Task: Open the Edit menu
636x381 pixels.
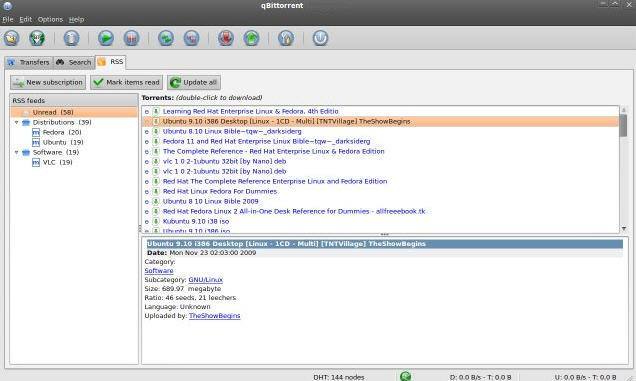Action: coord(26,19)
